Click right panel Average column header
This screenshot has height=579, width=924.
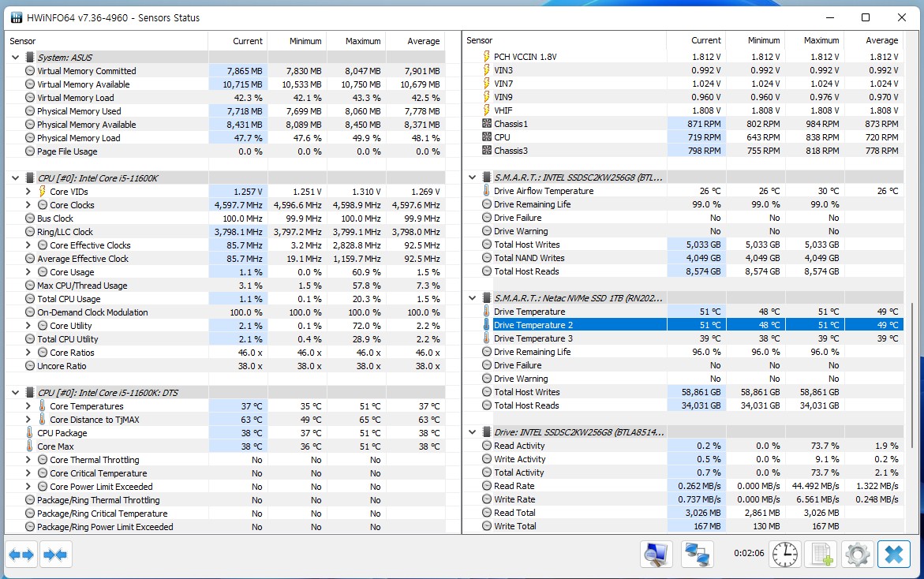873,41
